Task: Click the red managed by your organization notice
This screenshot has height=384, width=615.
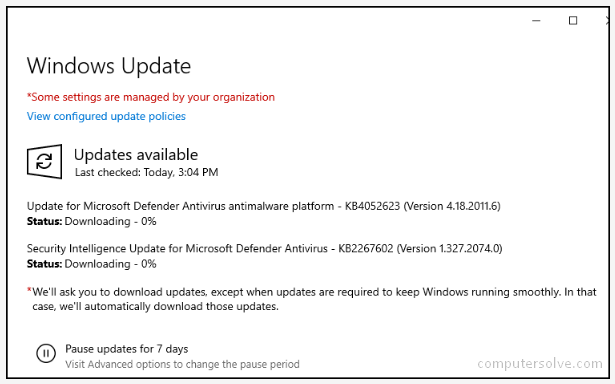Action: (x=151, y=97)
